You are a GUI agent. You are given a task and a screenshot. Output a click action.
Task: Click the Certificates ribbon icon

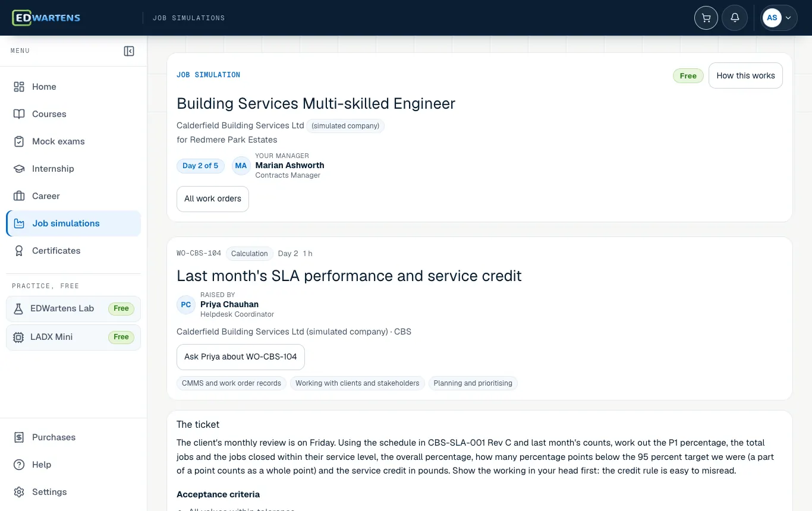[x=19, y=251]
